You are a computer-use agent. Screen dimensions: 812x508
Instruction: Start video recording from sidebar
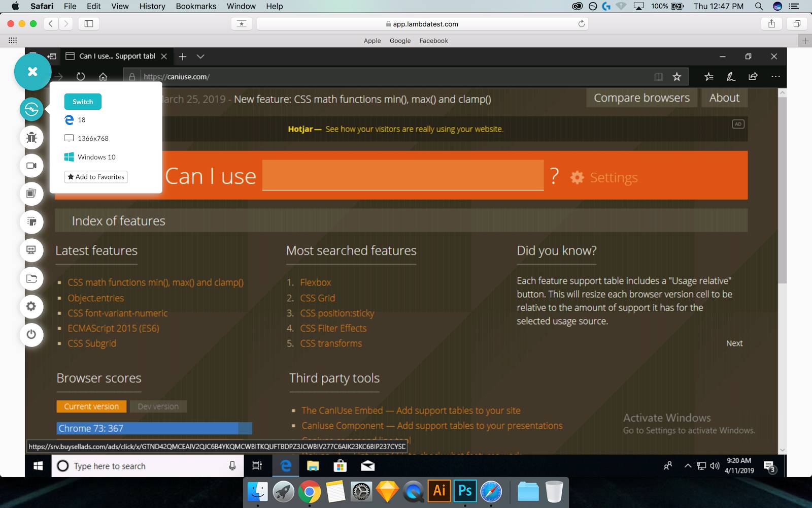tap(31, 166)
